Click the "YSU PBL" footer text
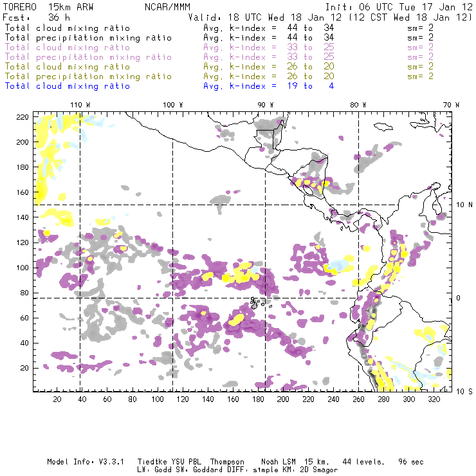Image resolution: width=476 pixels, height=476 pixels. [186, 462]
